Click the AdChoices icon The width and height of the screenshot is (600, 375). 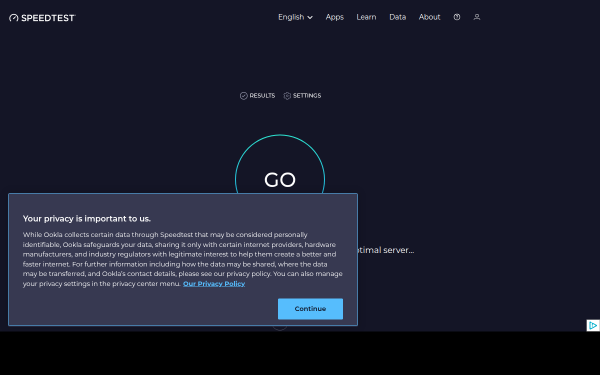593,325
